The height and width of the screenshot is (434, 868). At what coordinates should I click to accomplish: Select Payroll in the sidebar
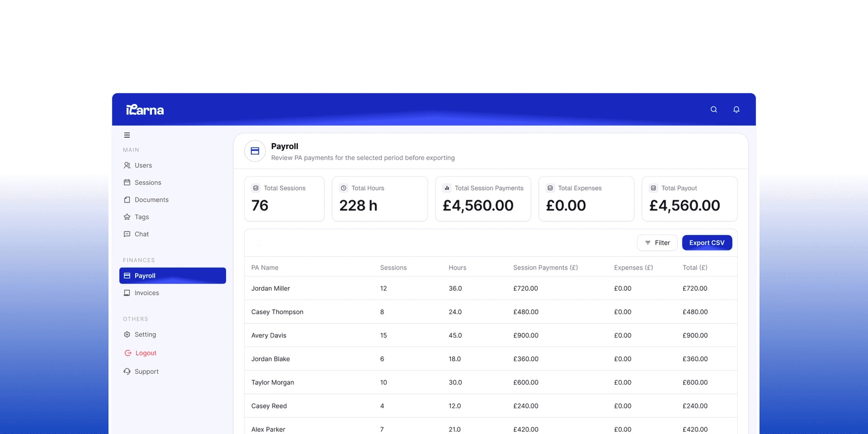pos(173,276)
